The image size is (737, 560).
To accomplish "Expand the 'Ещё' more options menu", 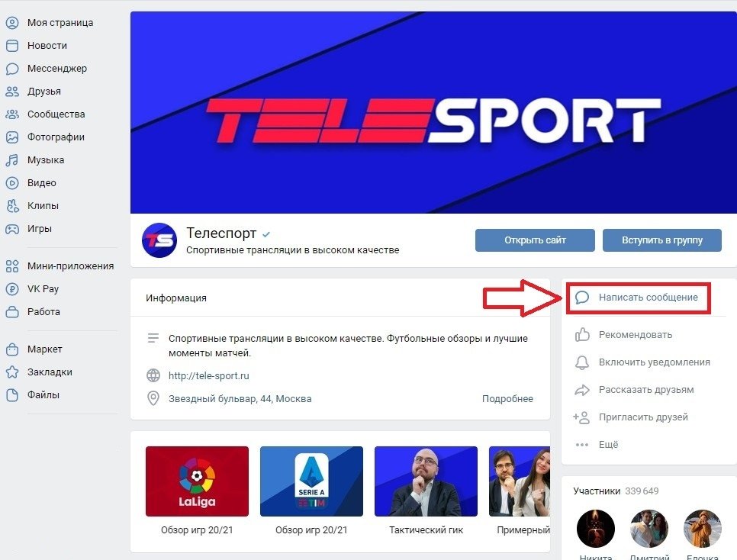I will 597,444.
